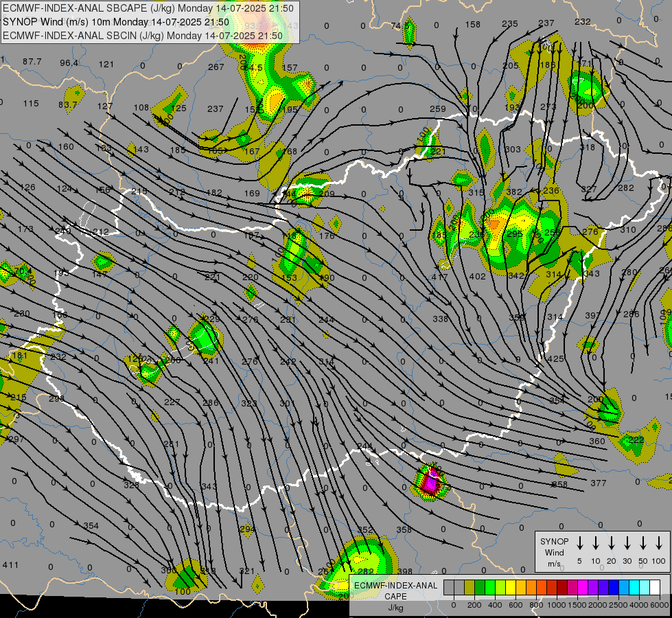Click the 'SYNOP Wind m/s' legend label
The width and height of the screenshot is (672, 618).
click(x=554, y=552)
